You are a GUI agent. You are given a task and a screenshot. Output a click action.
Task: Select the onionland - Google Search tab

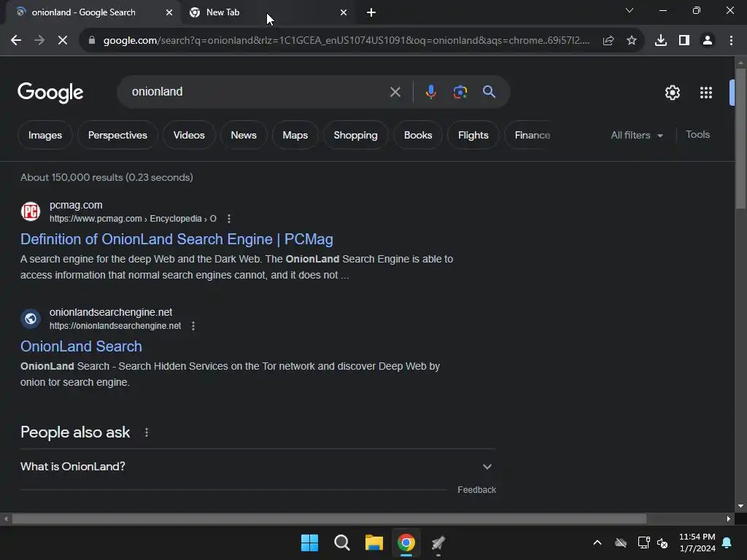pyautogui.click(x=93, y=12)
